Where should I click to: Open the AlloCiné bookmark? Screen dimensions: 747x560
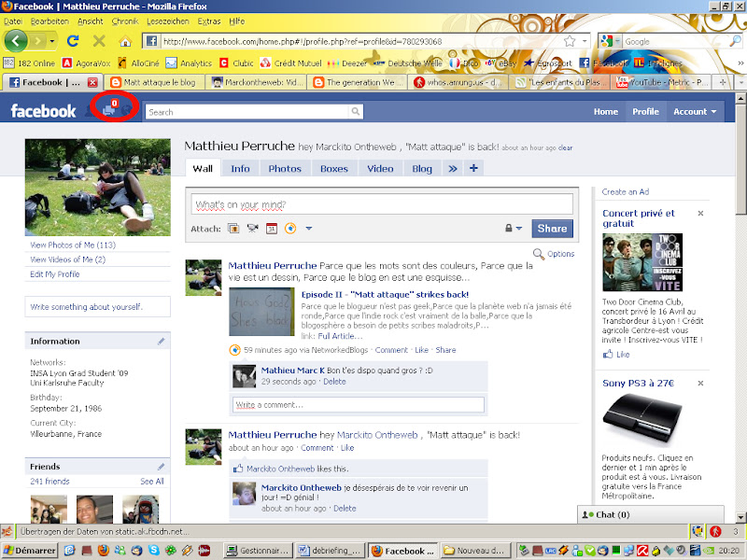(x=138, y=63)
